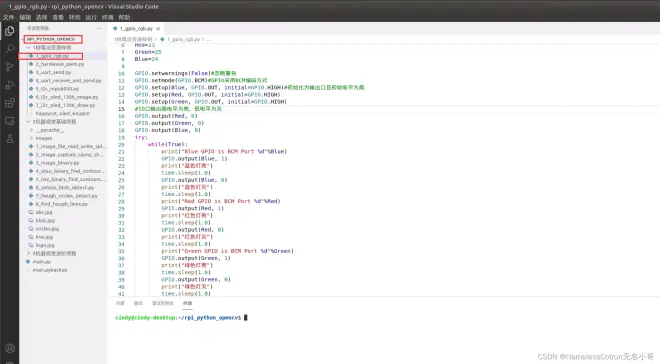Open 3_image_binary.py file
Image resolution: width=660 pixels, height=364 pixels.
click(x=57, y=163)
